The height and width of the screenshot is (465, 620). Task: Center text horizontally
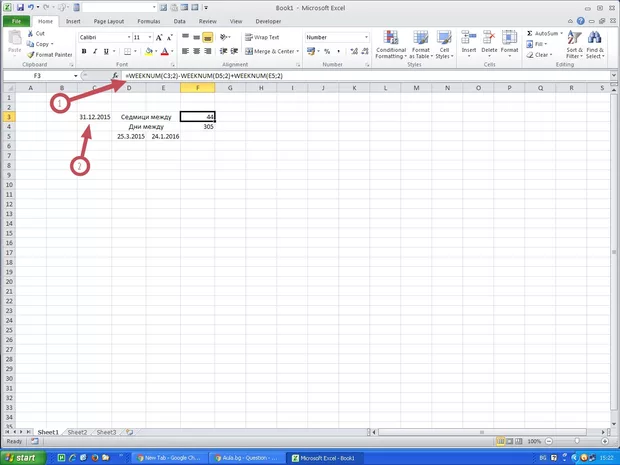click(x=197, y=51)
